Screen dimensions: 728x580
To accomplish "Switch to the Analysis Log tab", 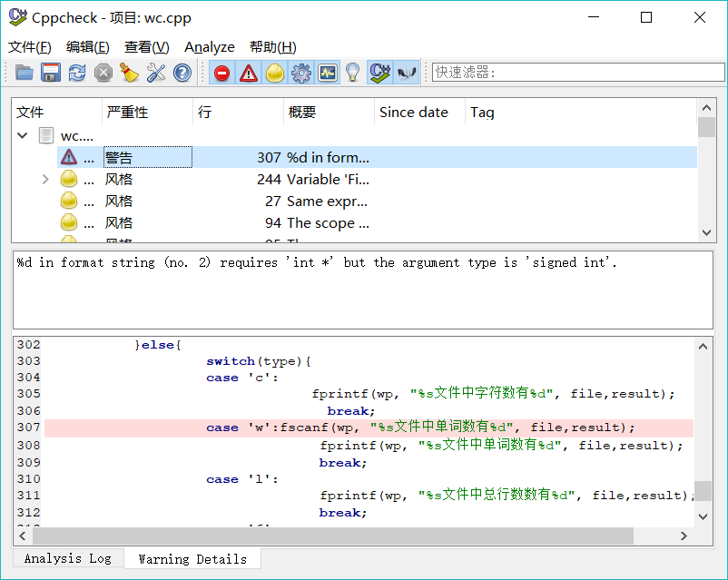I will [x=68, y=558].
